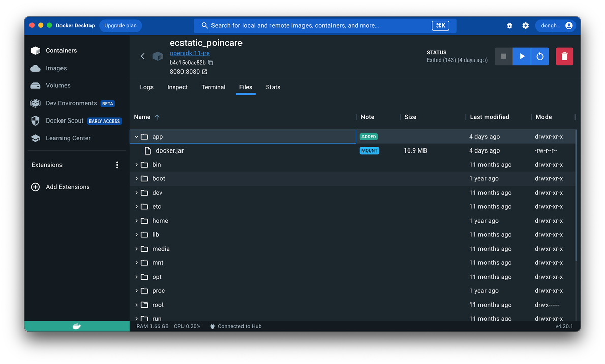Delete the container with trash button
This screenshot has height=364, width=605.
(x=564, y=56)
